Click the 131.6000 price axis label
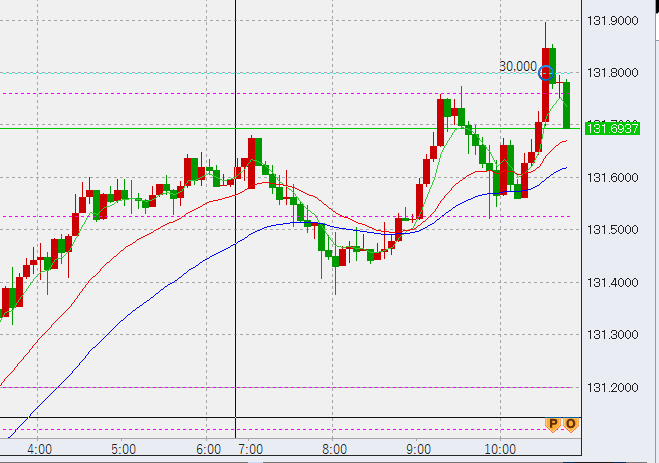Image resolution: width=659 pixels, height=463 pixels. [x=616, y=178]
